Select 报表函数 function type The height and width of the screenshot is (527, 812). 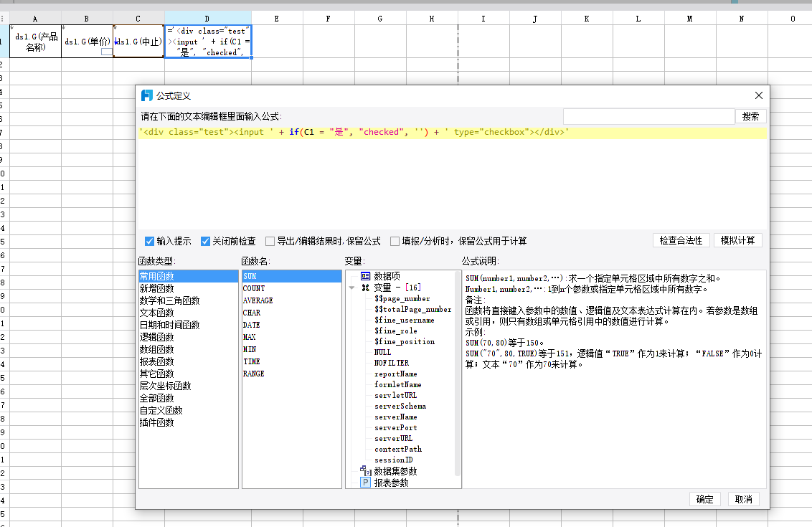pos(189,362)
